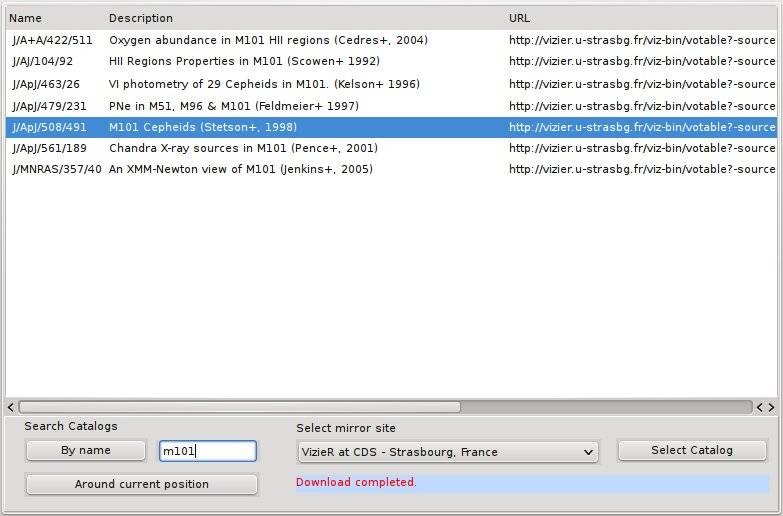The height and width of the screenshot is (516, 783).
Task: Click VI photometry of 29 Cepheids description
Action: click(x=264, y=84)
